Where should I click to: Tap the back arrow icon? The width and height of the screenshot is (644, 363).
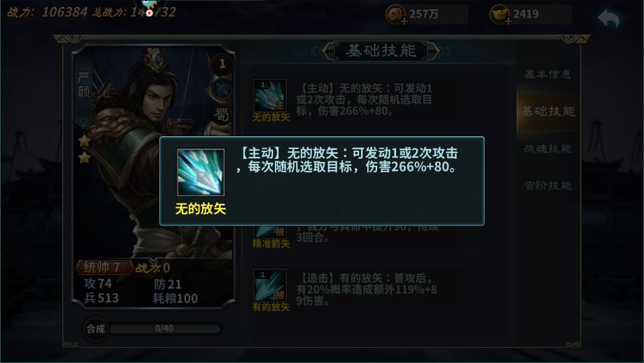click(x=609, y=18)
